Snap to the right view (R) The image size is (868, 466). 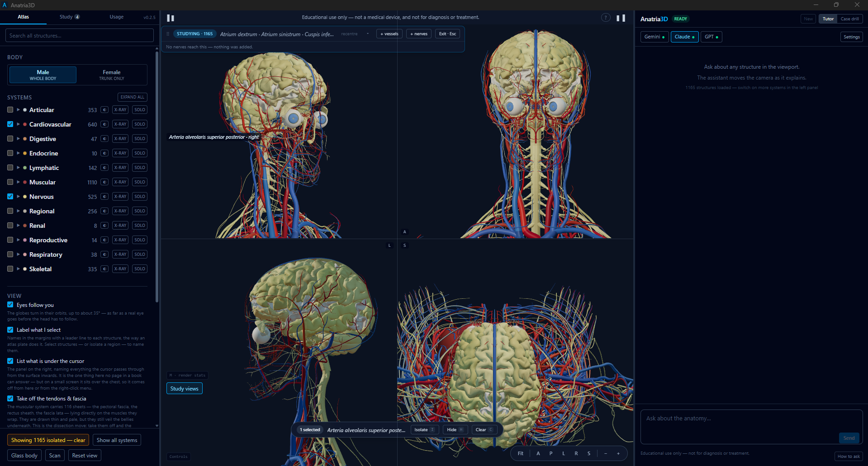(x=576, y=453)
